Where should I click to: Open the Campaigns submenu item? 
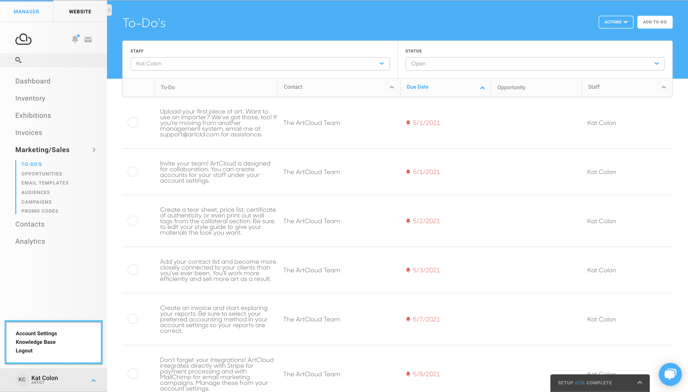click(36, 202)
